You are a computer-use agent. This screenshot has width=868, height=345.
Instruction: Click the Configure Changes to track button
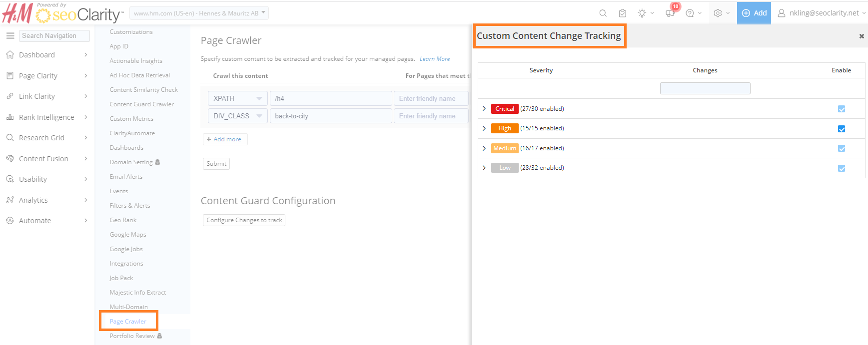[244, 220]
